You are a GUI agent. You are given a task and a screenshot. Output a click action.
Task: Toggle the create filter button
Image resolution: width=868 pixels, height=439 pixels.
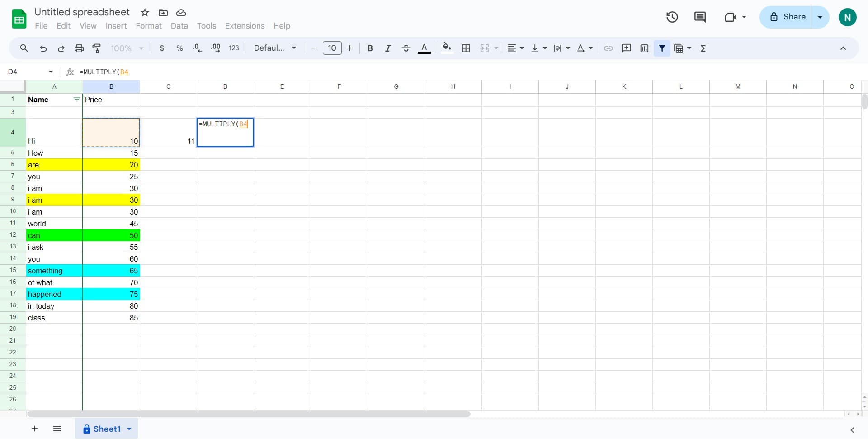(662, 48)
